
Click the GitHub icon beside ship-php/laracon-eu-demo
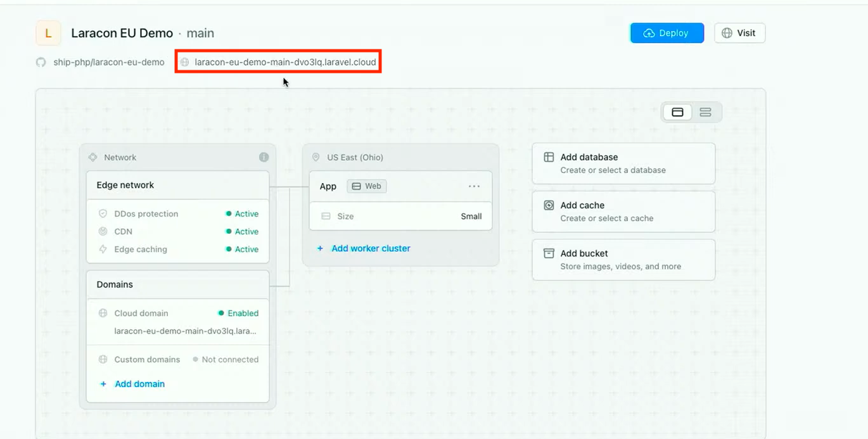(x=41, y=62)
